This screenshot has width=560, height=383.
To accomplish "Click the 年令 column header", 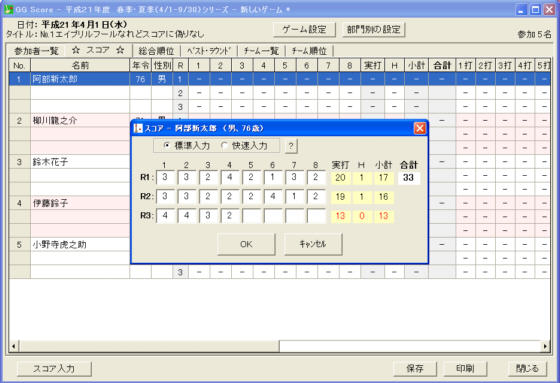I will pyautogui.click(x=140, y=65).
